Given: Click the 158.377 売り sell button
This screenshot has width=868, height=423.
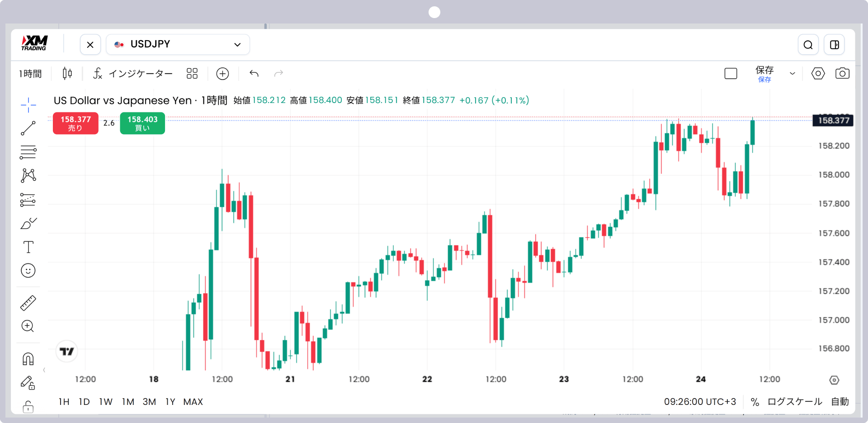Looking at the screenshot, I should pyautogui.click(x=75, y=123).
